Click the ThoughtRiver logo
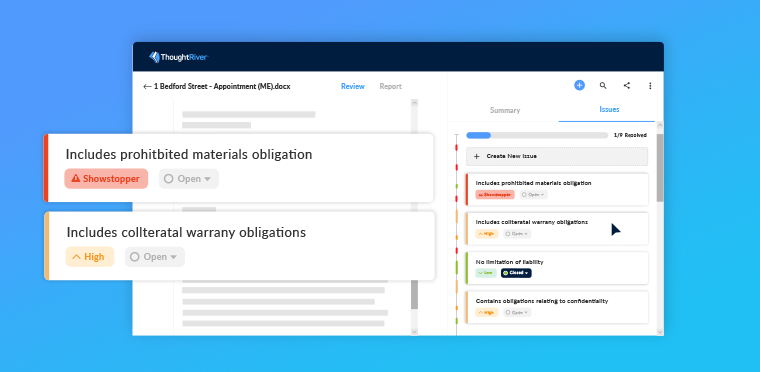This screenshot has height=372, width=760. point(179,57)
